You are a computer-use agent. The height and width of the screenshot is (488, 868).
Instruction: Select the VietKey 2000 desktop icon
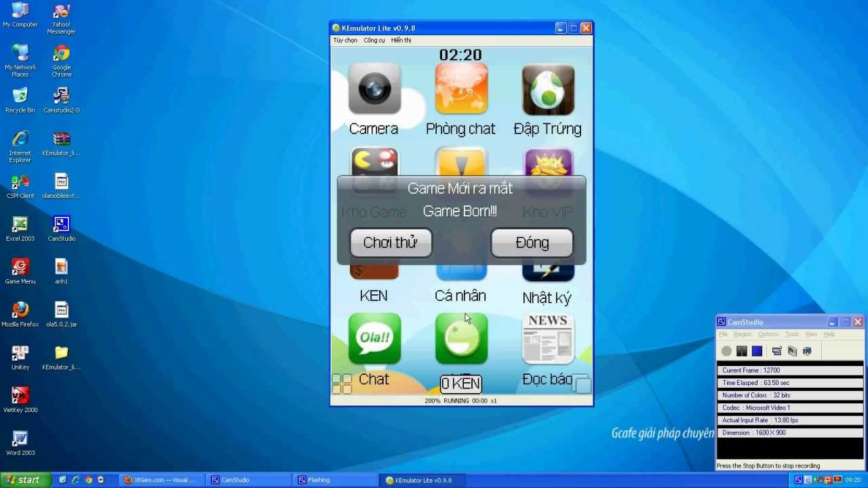tap(20, 400)
